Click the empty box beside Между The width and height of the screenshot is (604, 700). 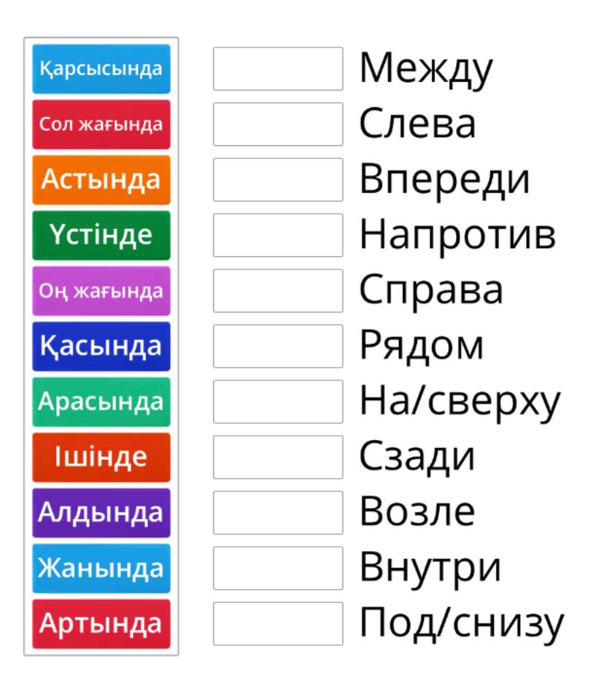pyautogui.click(x=278, y=69)
